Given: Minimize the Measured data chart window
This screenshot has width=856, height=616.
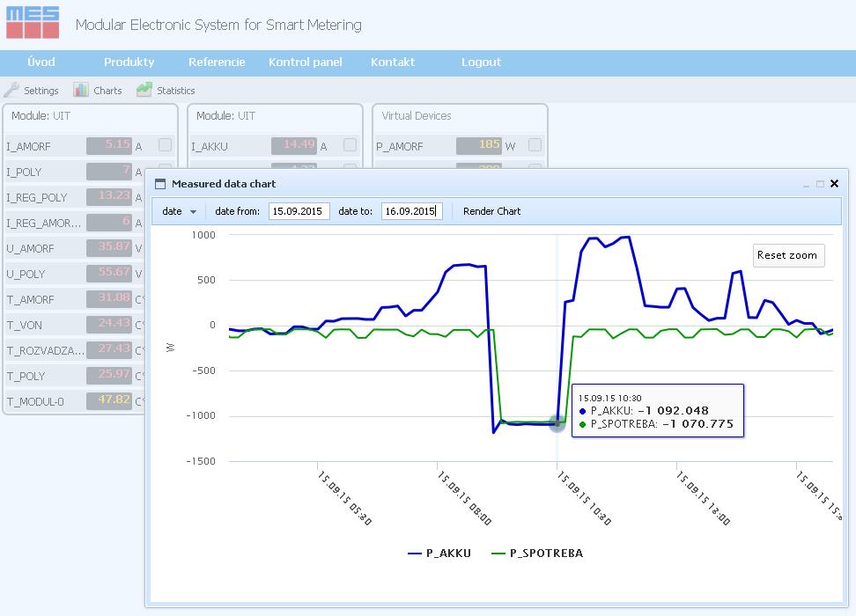Looking at the screenshot, I should tap(805, 185).
